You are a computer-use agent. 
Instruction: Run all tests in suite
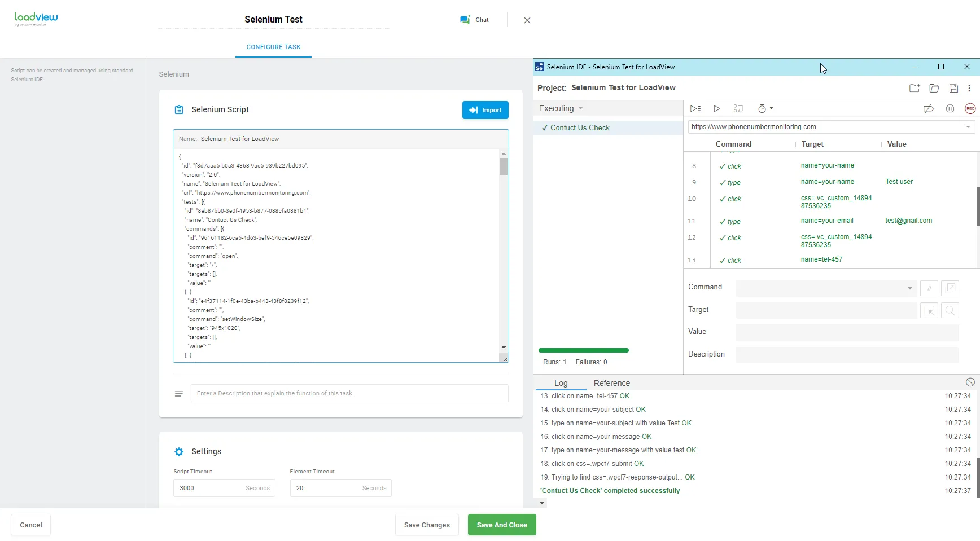click(x=695, y=108)
